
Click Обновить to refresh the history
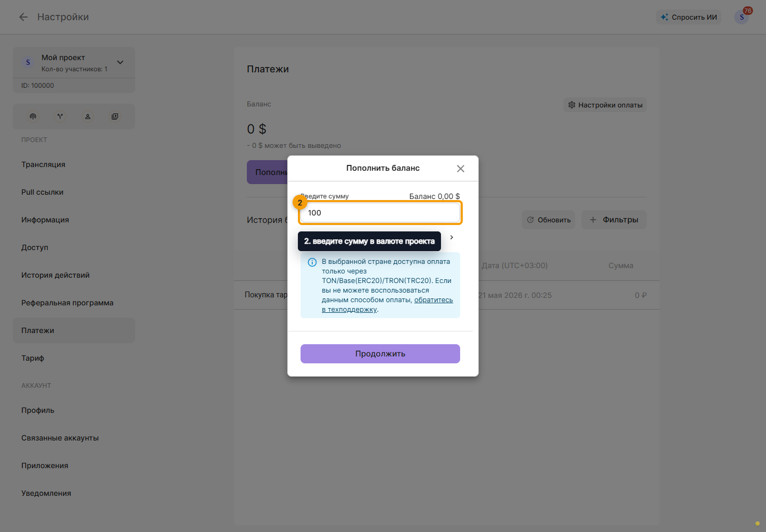click(x=548, y=220)
